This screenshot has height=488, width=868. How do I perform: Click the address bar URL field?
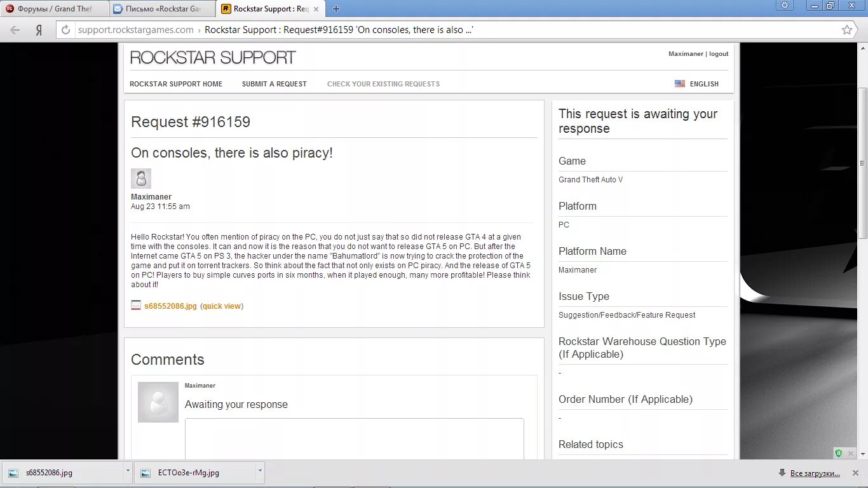(x=458, y=30)
